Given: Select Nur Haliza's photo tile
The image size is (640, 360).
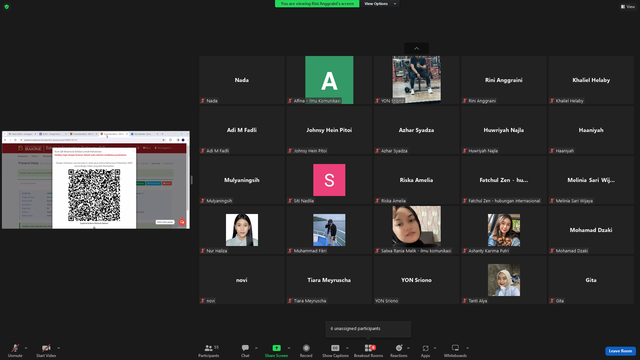Looking at the screenshot, I should click(242, 230).
